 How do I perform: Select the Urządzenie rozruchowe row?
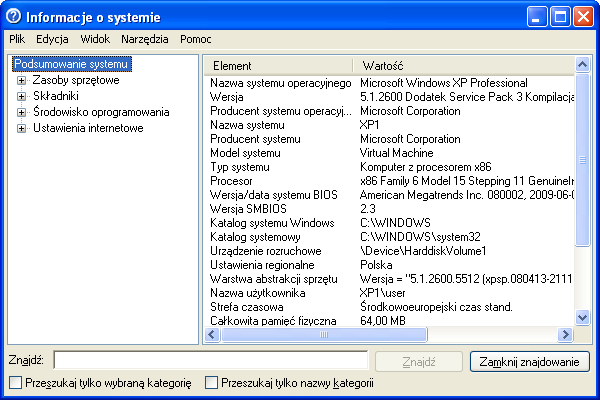click(x=389, y=251)
